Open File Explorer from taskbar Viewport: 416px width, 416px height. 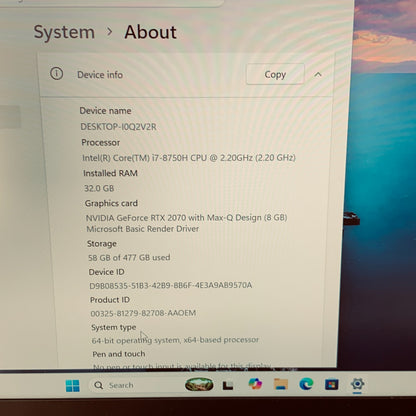click(281, 384)
